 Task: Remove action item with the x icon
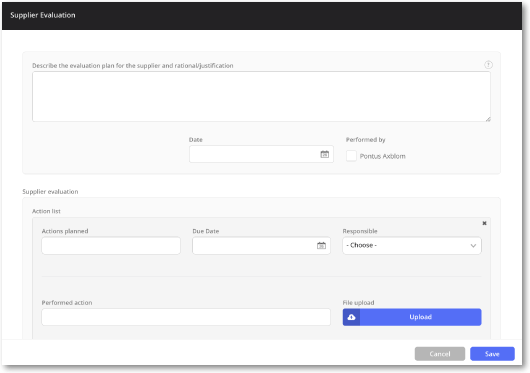tap(484, 223)
